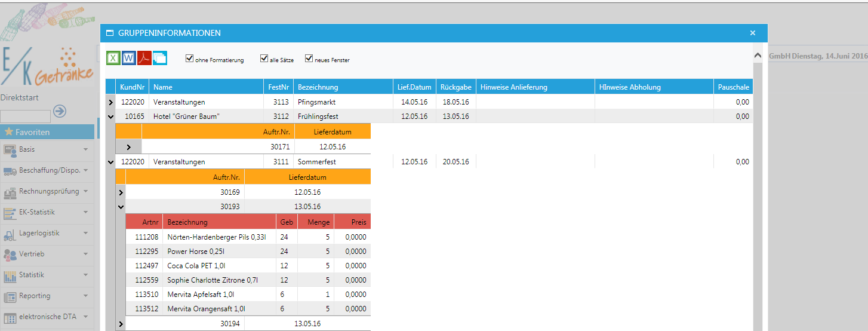Click the Direktstart go arrow icon
This screenshot has height=331, width=868.
60,111
